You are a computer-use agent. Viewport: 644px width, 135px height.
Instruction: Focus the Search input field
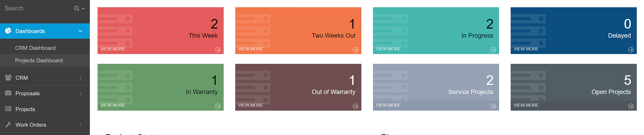tap(34, 9)
